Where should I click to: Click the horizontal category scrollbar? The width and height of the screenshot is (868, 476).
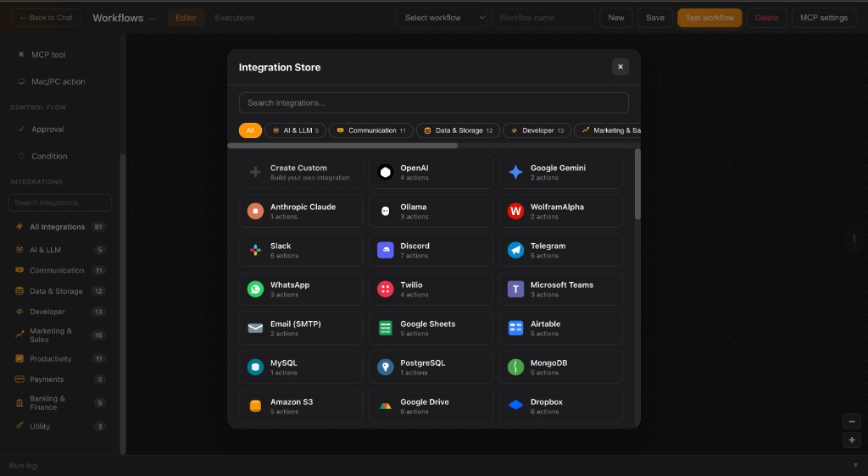342,146
